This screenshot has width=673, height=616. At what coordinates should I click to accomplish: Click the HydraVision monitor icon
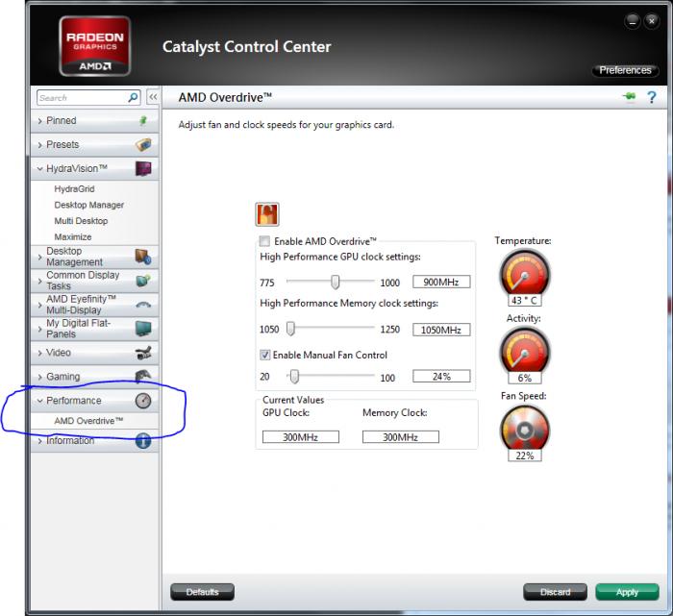144,168
